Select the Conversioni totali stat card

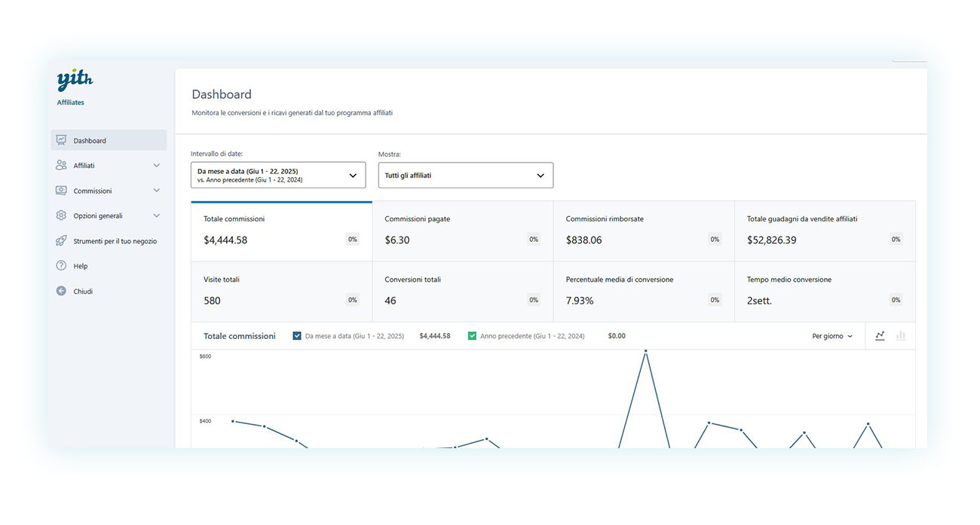pyautogui.click(x=463, y=292)
